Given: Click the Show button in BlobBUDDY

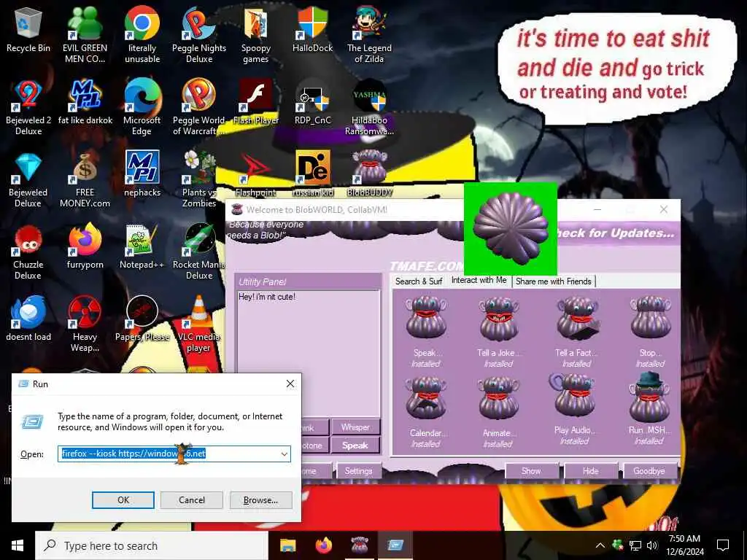Looking at the screenshot, I should 531,471.
